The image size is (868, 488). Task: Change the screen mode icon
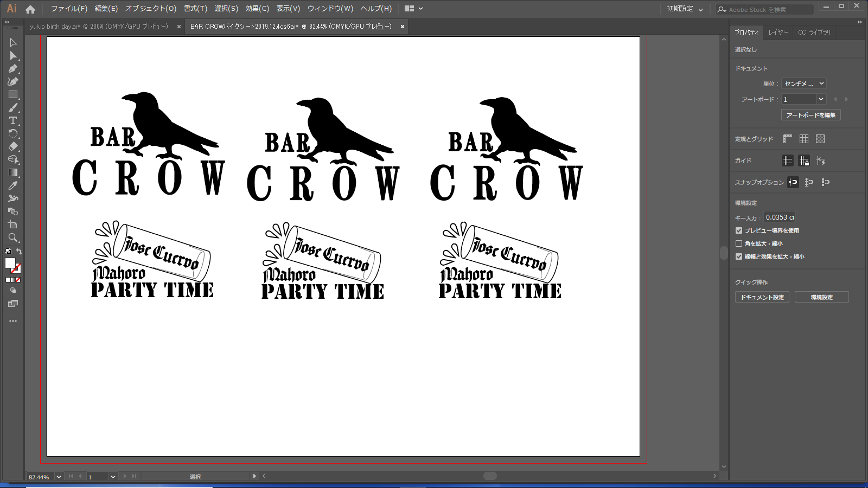tap(13, 304)
